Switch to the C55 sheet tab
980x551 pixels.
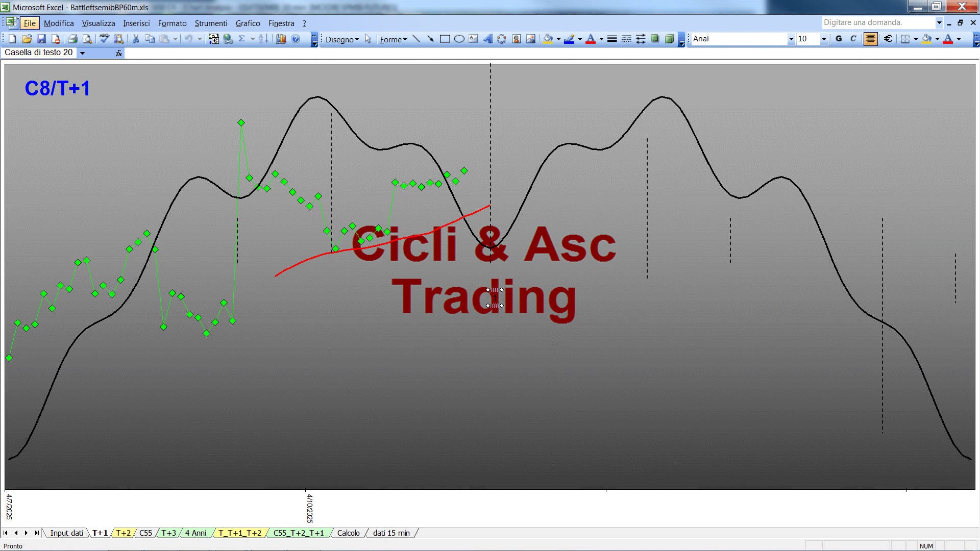pos(145,533)
